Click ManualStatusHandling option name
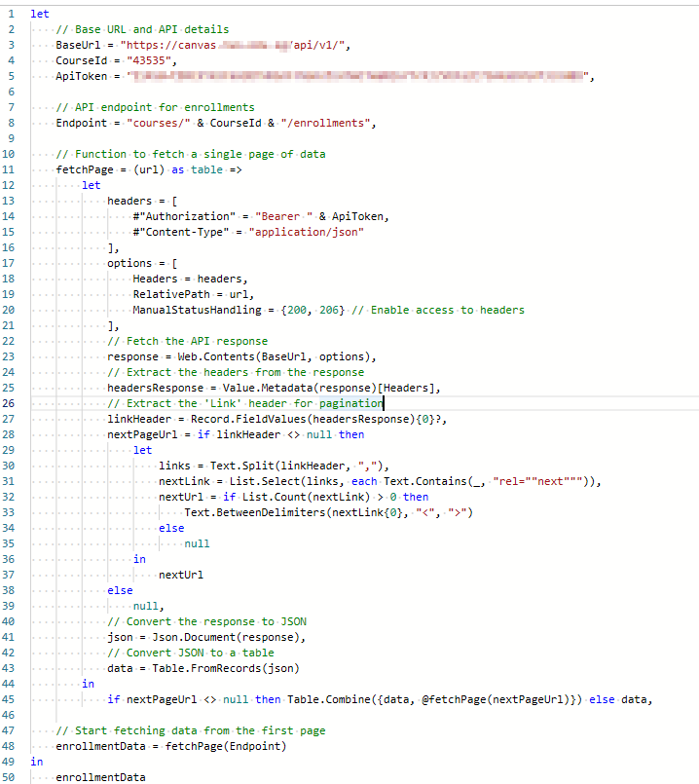This screenshot has height=784, width=699. click(x=197, y=310)
